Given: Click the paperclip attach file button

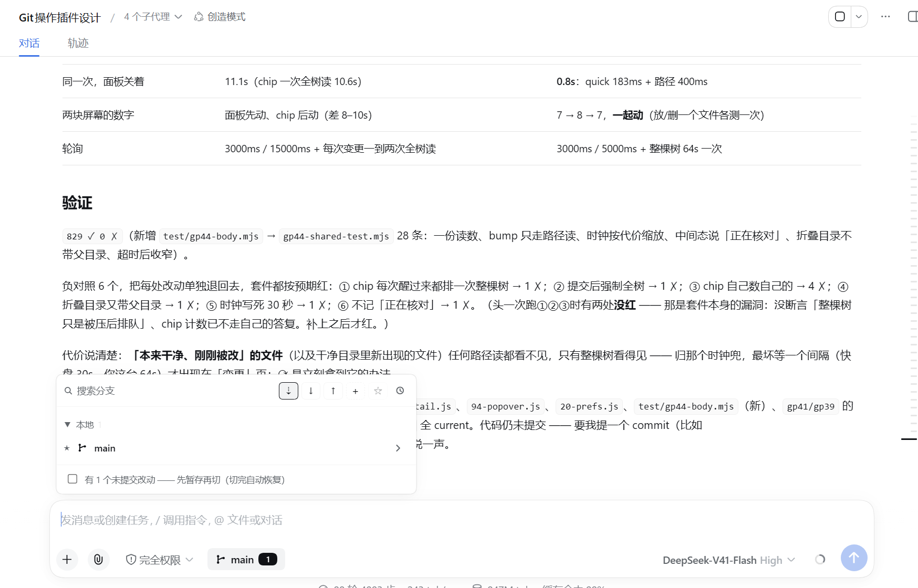Looking at the screenshot, I should point(98,559).
